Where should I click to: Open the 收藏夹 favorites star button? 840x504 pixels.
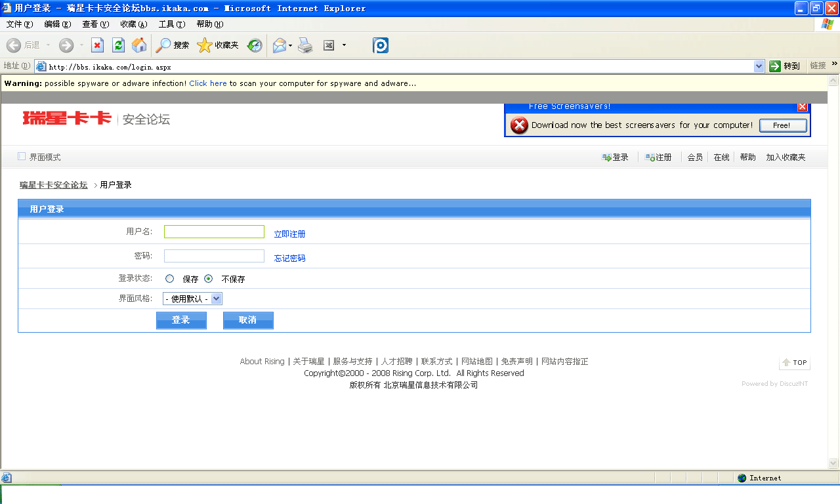click(218, 45)
